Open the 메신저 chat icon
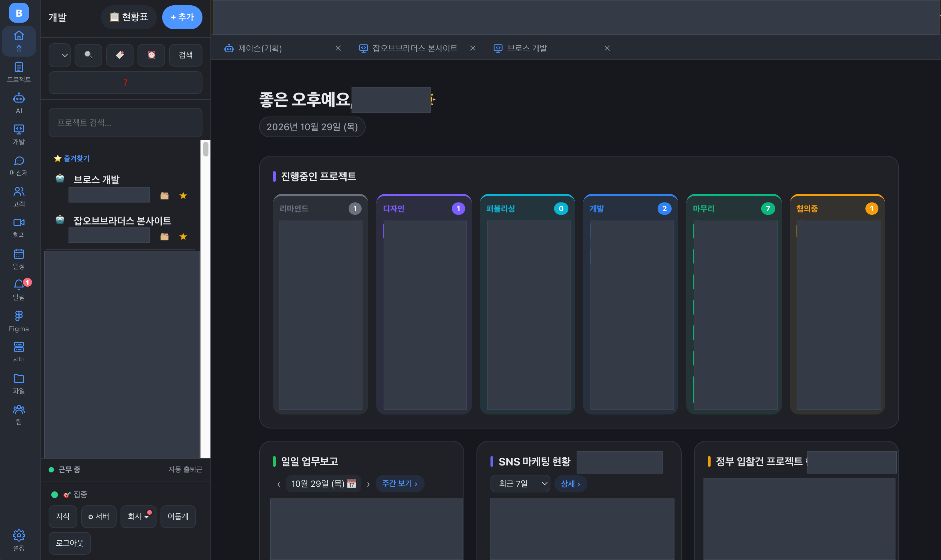Screen dimensions: 941x560 [19, 166]
